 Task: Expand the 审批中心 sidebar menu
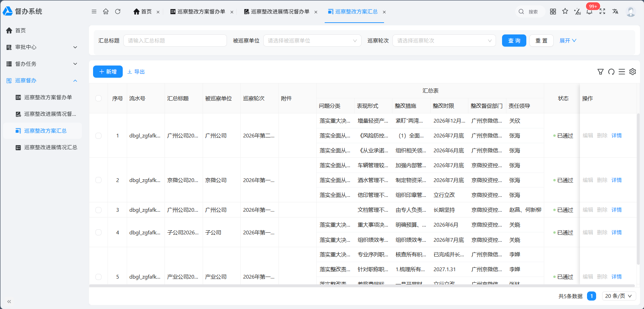point(42,47)
